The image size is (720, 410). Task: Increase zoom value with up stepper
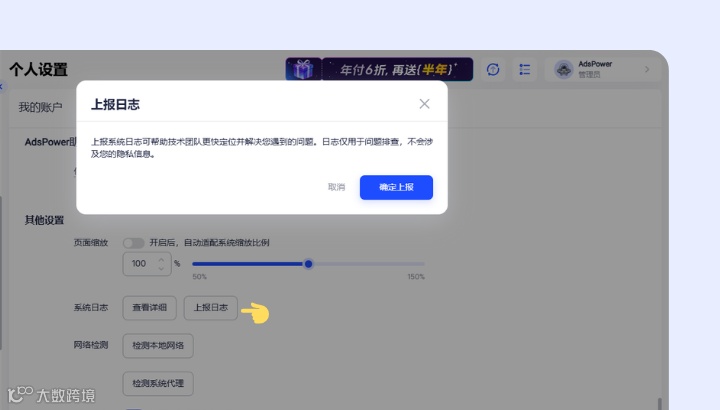[x=161, y=259]
